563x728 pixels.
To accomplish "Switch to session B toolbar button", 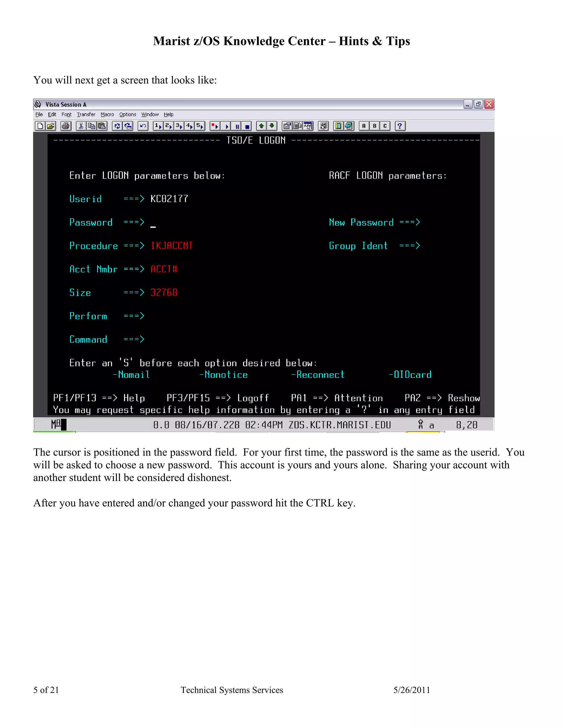I will [x=375, y=126].
